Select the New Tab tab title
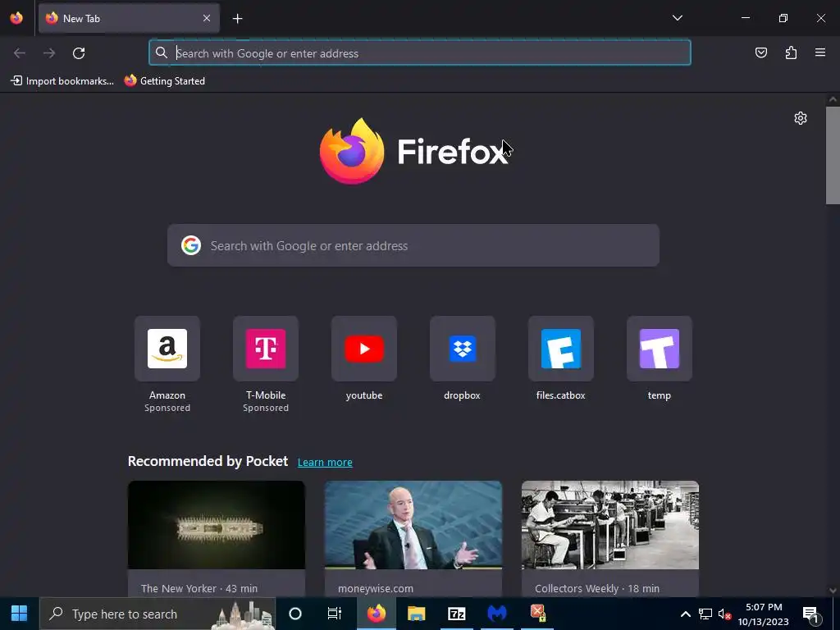Viewport: 840px width, 630px height. [x=81, y=19]
